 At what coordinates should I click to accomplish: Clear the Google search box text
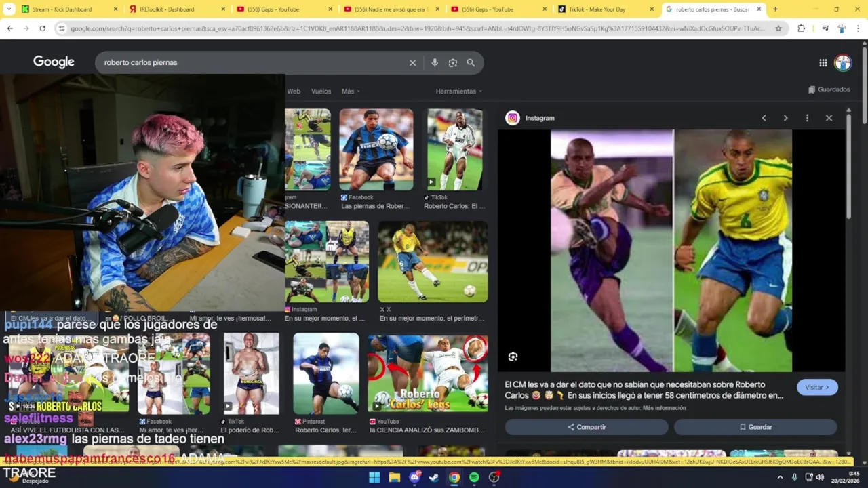(412, 62)
